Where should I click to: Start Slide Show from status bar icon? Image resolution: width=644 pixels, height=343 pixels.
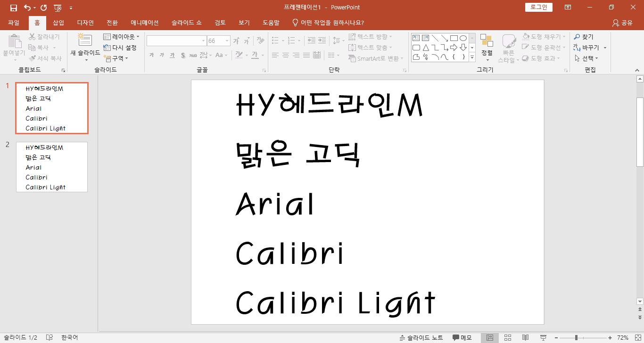543,338
